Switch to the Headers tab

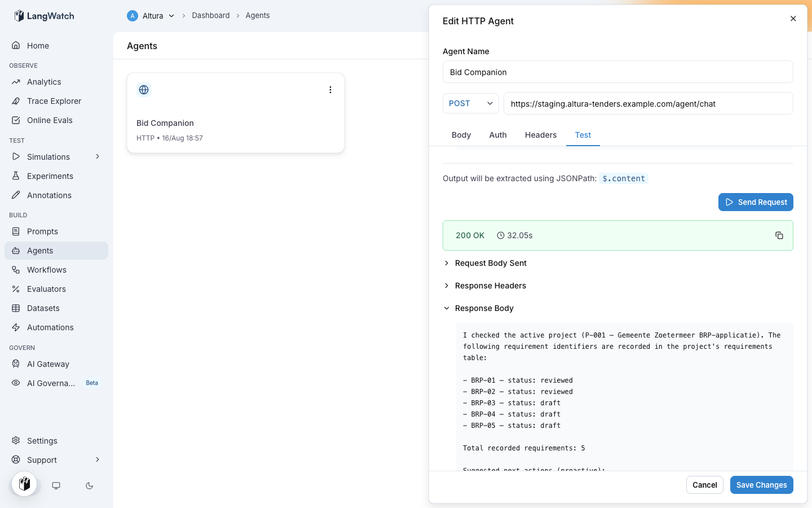[541, 135]
